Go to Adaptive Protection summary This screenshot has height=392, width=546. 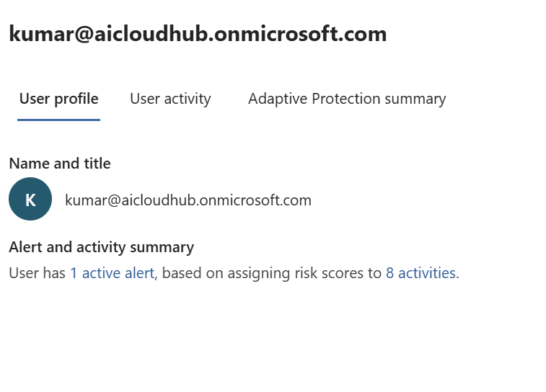point(347,99)
